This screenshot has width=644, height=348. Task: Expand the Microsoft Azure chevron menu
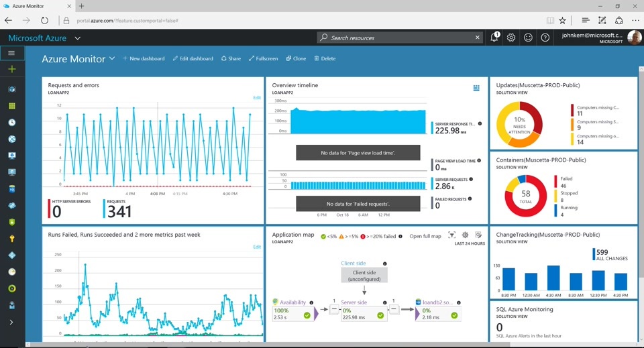point(77,38)
